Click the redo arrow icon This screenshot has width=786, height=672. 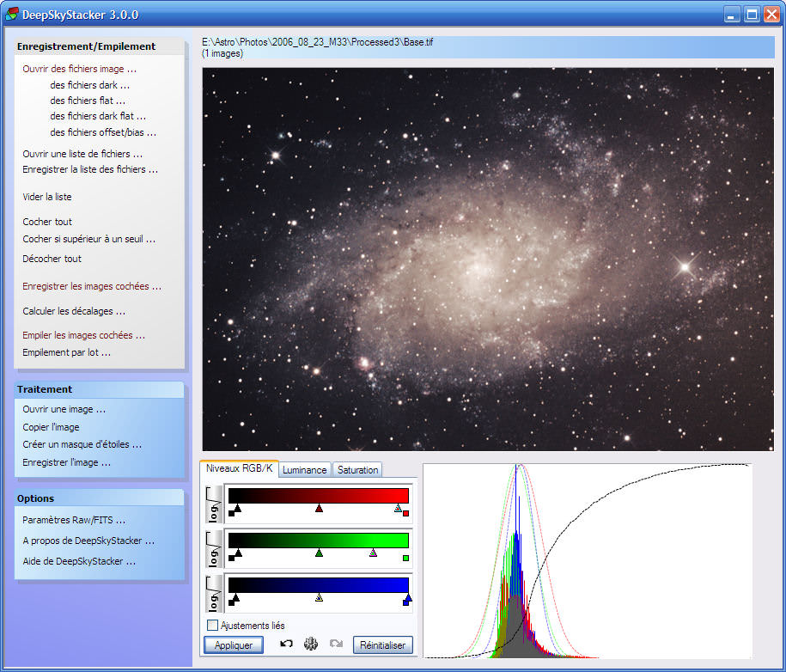(x=337, y=644)
